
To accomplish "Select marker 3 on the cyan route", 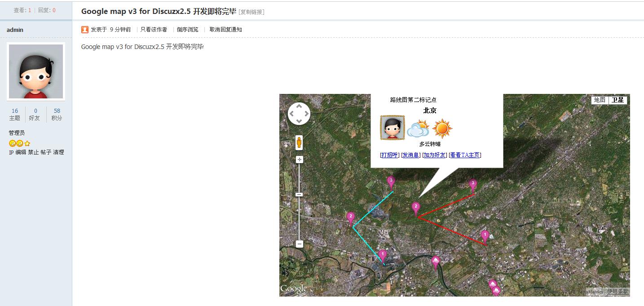I will pyautogui.click(x=391, y=182).
